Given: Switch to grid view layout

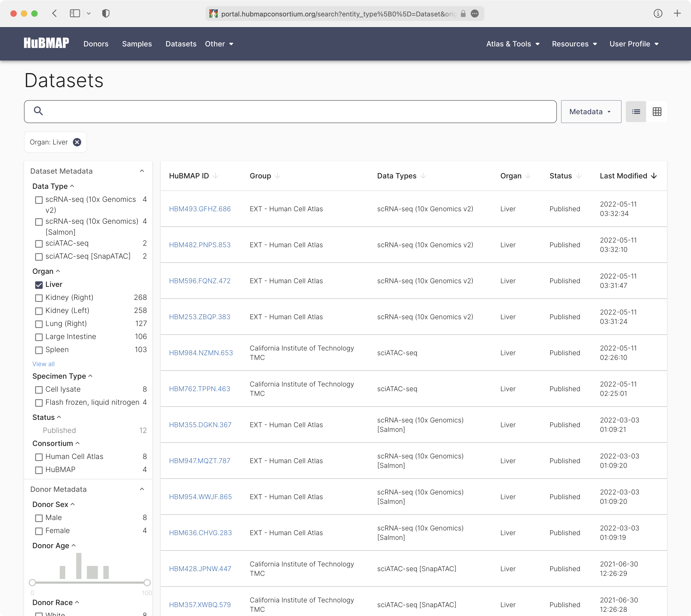Looking at the screenshot, I should click(657, 111).
